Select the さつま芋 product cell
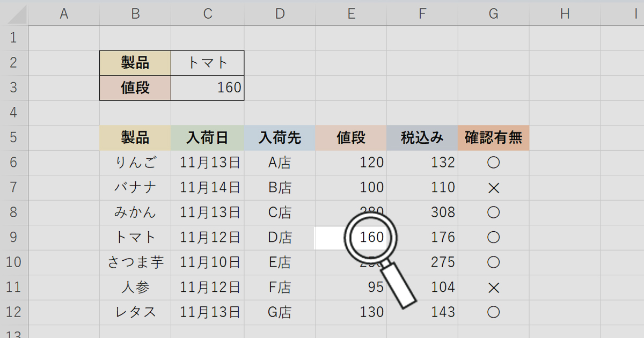644x338 pixels. coord(135,262)
